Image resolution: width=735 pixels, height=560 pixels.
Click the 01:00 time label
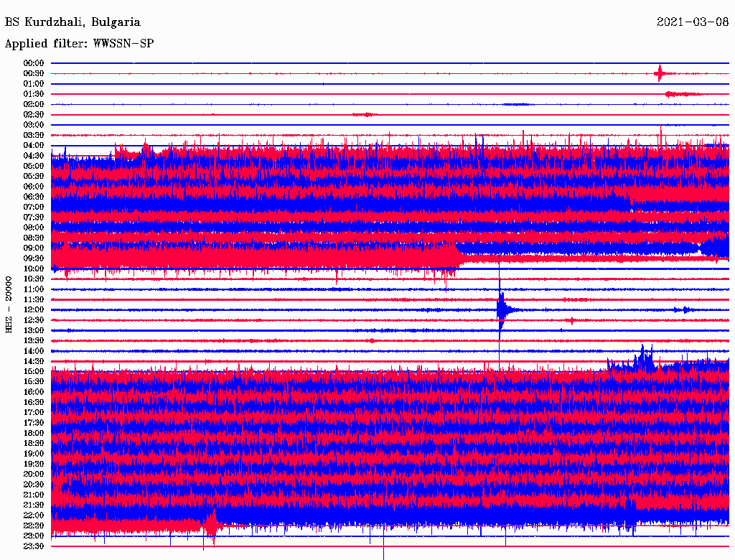pyautogui.click(x=34, y=84)
